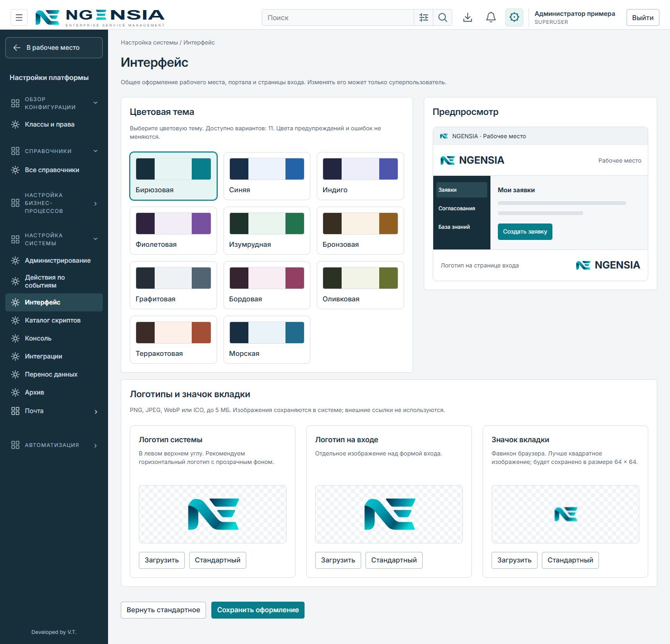670x644 pixels.
Task: Click the gear icon beside Интеграции
Action: (15, 356)
